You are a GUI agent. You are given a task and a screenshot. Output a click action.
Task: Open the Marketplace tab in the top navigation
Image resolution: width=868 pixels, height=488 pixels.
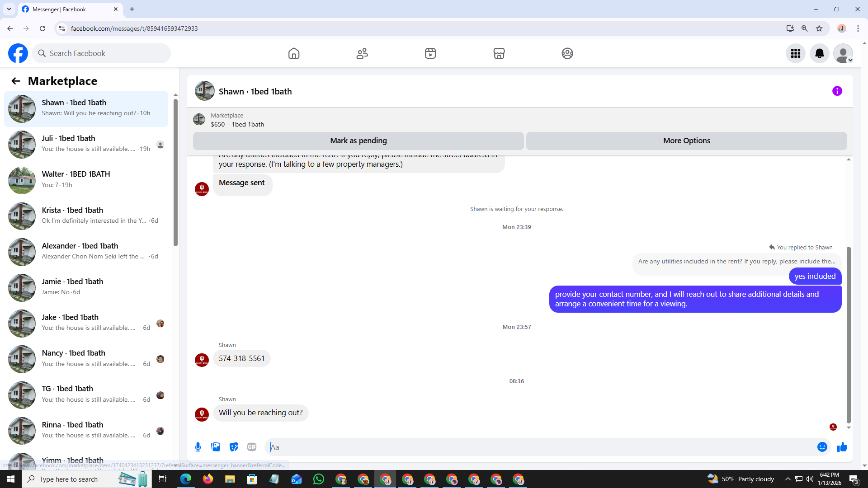(499, 54)
